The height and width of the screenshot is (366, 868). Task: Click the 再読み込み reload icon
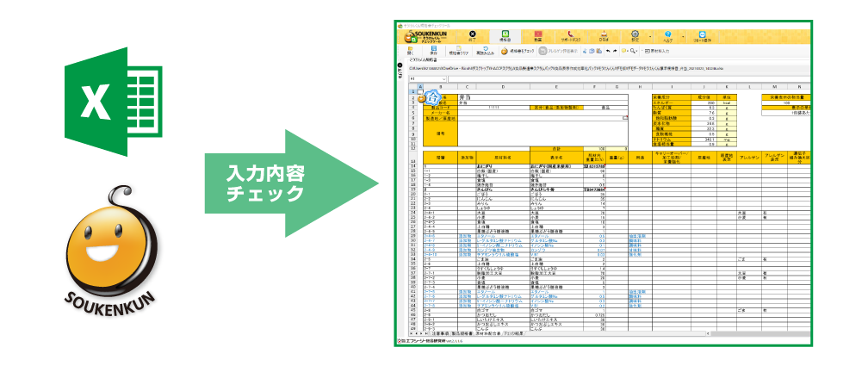pos(485,51)
